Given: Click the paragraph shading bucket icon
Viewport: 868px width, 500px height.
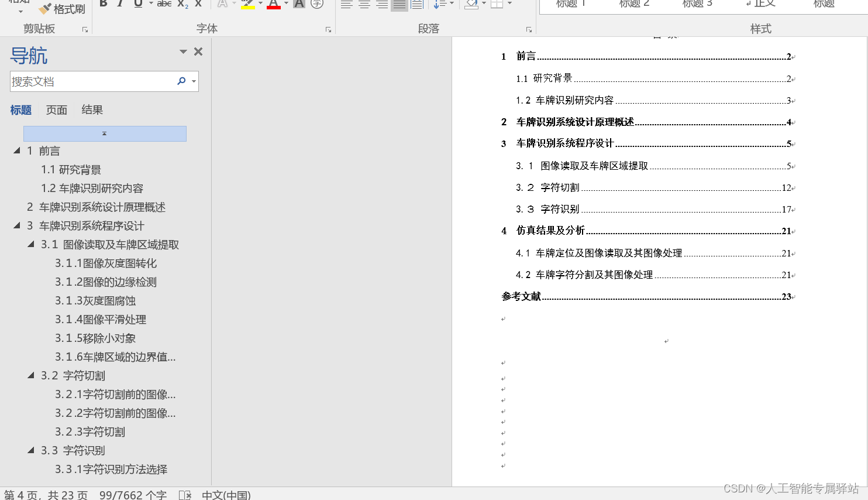Looking at the screenshot, I should (471, 4).
